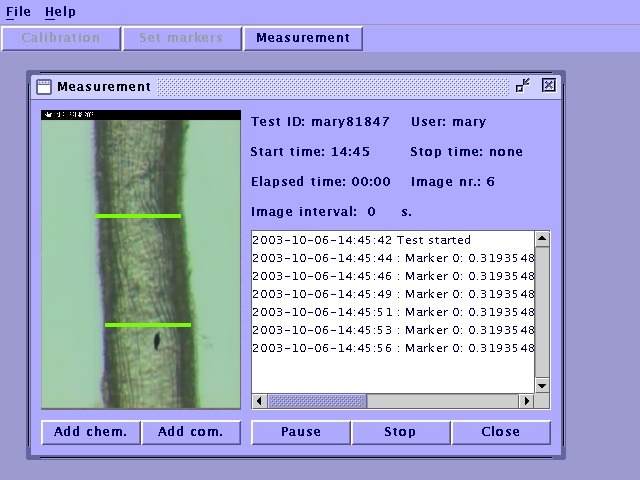
Task: Click the Elapsed time: 00:00 label
Action: (x=321, y=182)
